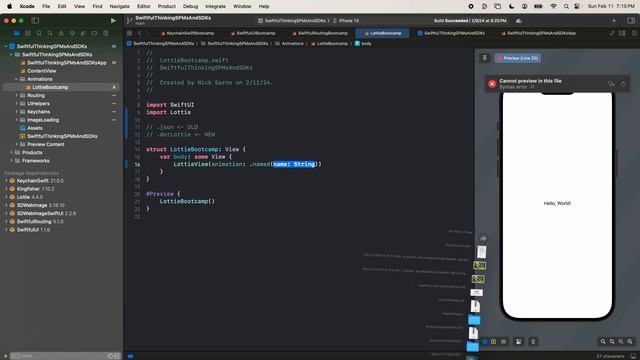Image resolution: width=640 pixels, height=360 pixels.
Task: Pin the preview with the pin icon
Action: (x=484, y=58)
